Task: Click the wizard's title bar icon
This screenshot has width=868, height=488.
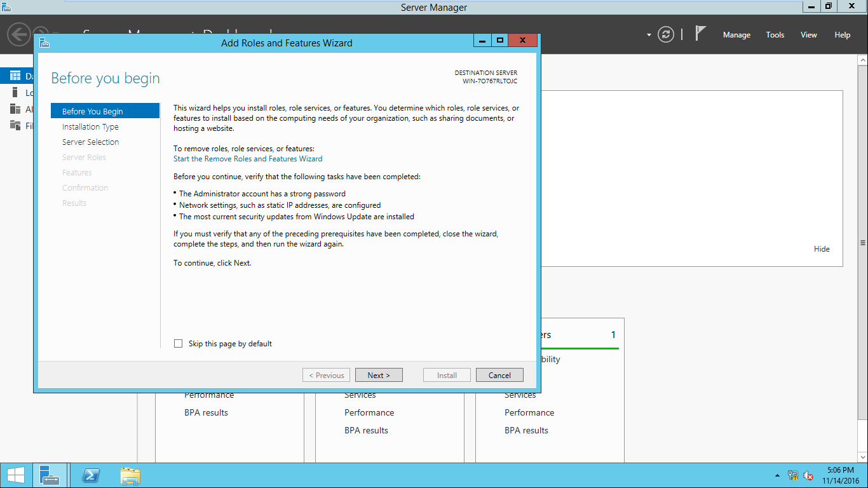Action: [44, 43]
